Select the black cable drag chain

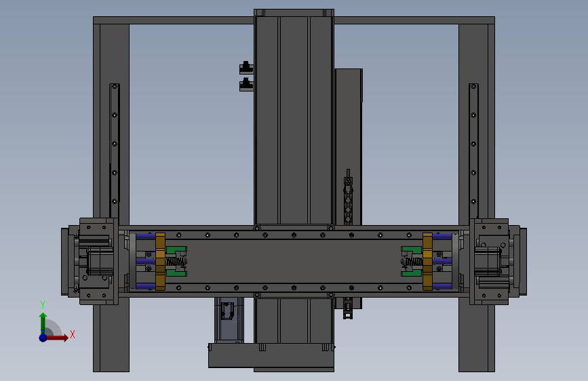(x=348, y=198)
